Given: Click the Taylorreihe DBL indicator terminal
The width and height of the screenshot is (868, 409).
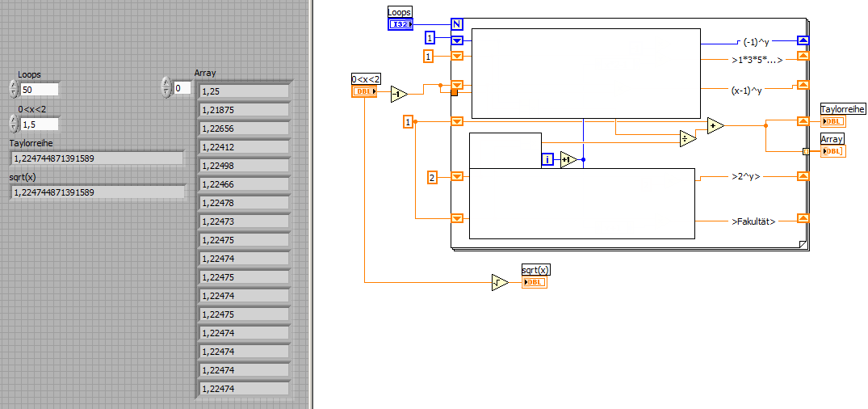Looking at the screenshot, I should [832, 121].
